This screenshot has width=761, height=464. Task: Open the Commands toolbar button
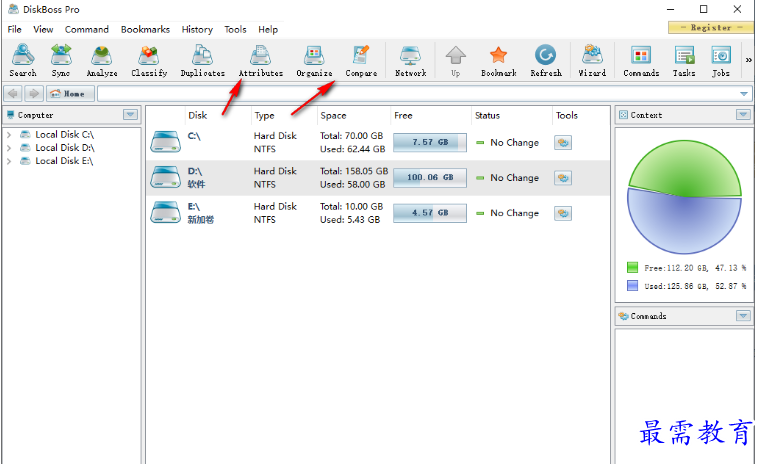pos(641,60)
